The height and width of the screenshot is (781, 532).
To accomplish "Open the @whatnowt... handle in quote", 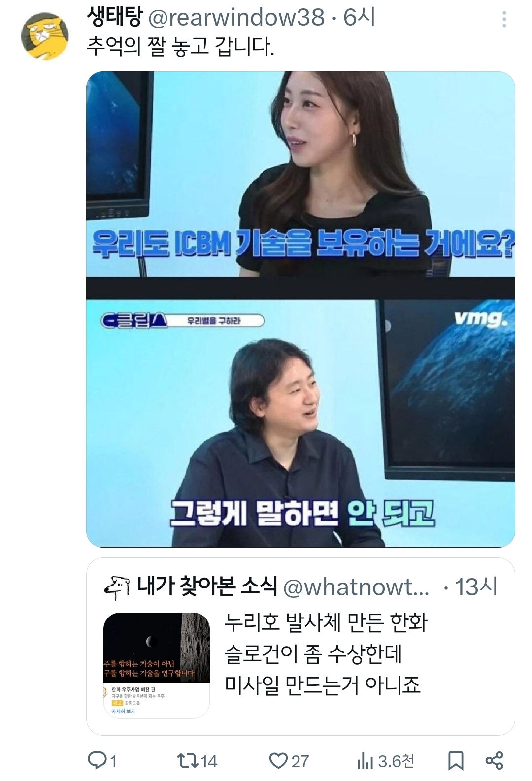I will [x=356, y=587].
